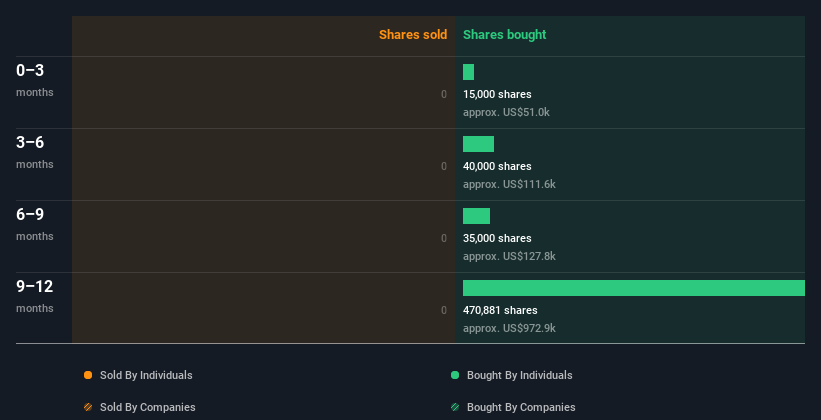Click approx. US$127.8k amount text
The image size is (821, 420).
pyautogui.click(x=509, y=256)
